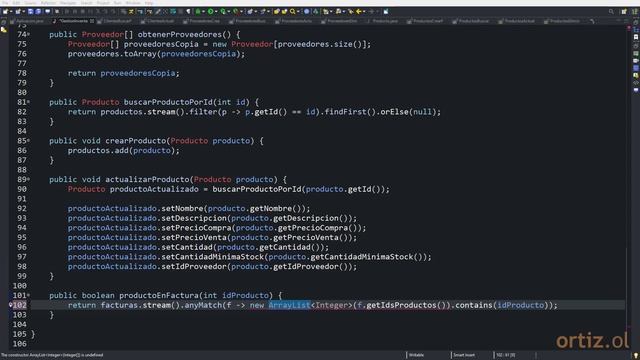
Task: Collapse the actualizarProducto method at line 89
Action: point(29,179)
